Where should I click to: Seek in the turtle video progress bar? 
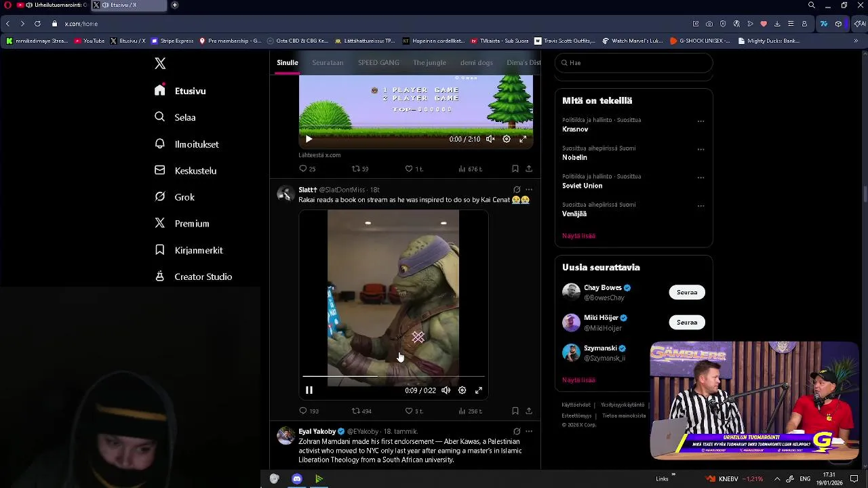[x=393, y=376]
